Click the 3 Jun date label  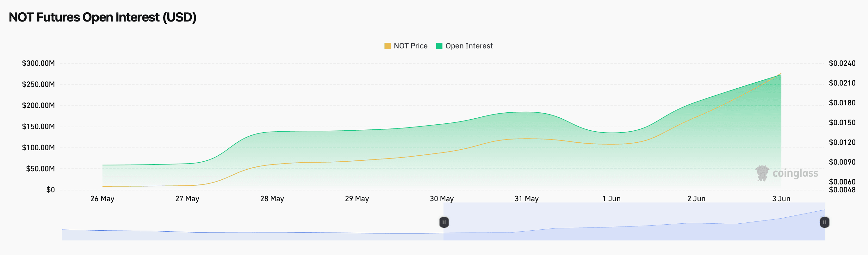coord(781,199)
